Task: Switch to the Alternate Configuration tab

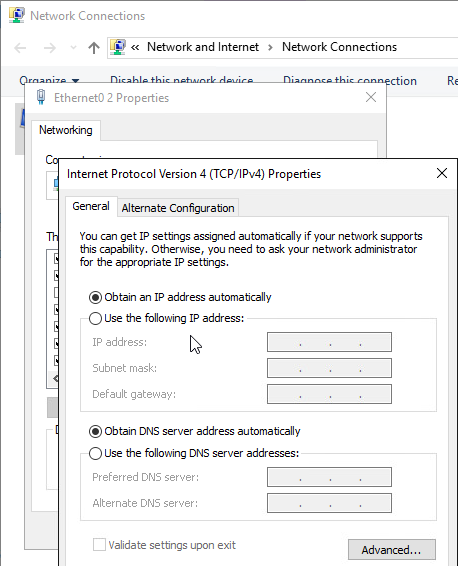Action: tap(178, 208)
